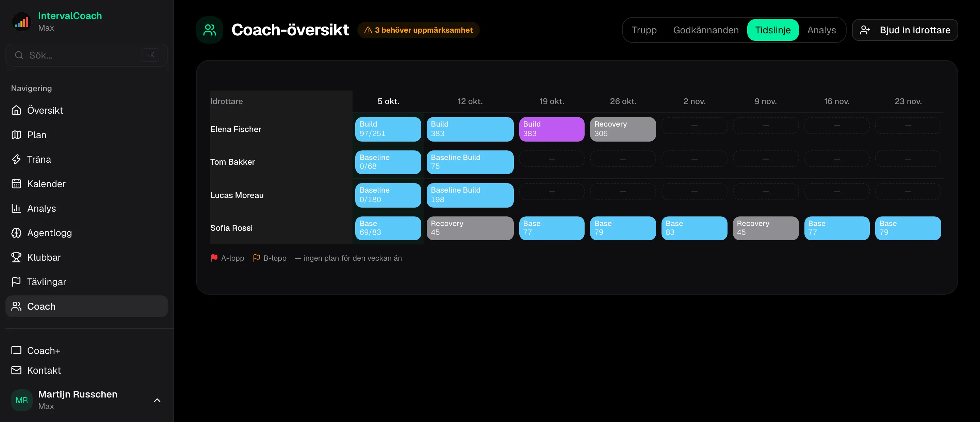980x422 pixels.
Task: Select the 5 okt. week column header
Action: click(388, 101)
